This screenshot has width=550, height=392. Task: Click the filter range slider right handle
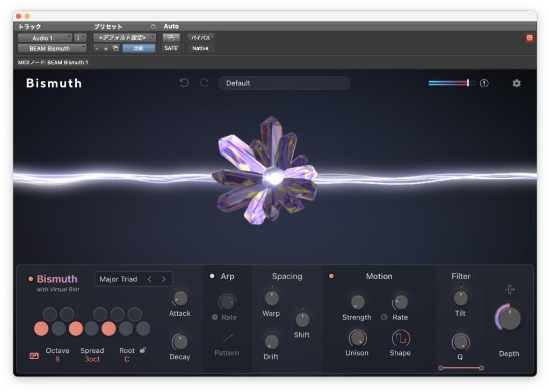pyautogui.click(x=481, y=368)
